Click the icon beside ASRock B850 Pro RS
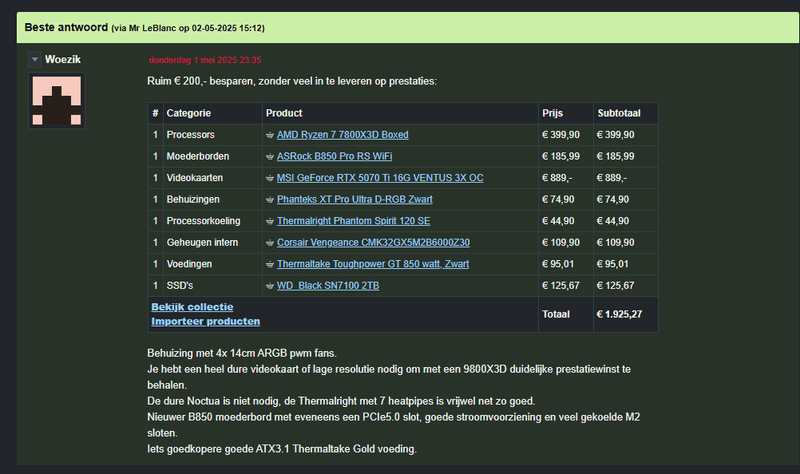The width and height of the screenshot is (800, 474). tap(270, 157)
